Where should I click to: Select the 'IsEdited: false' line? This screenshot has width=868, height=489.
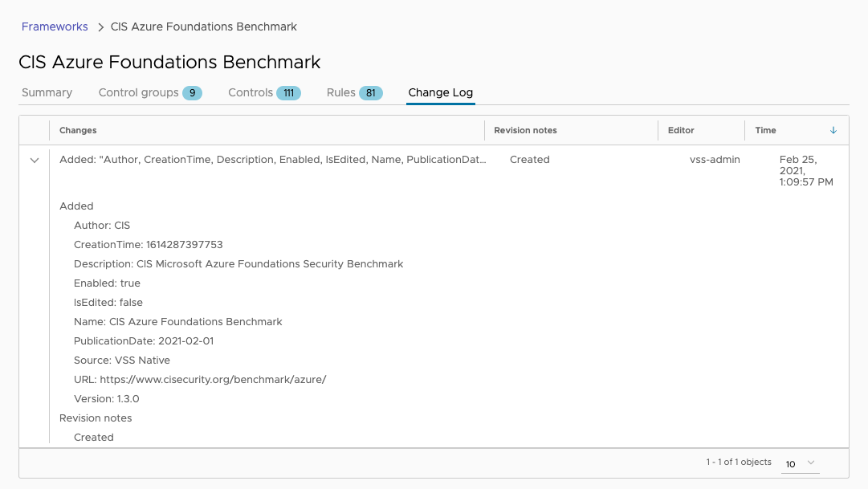click(108, 303)
